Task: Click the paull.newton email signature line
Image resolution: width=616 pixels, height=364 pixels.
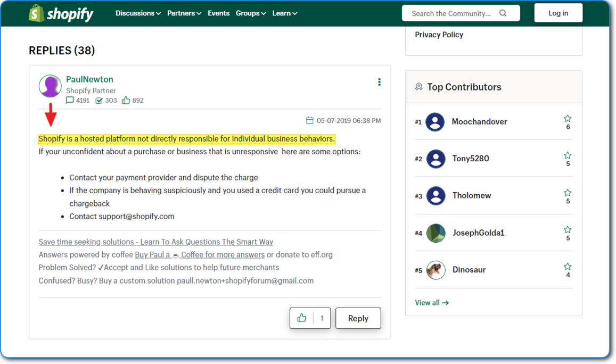Action: (176, 281)
